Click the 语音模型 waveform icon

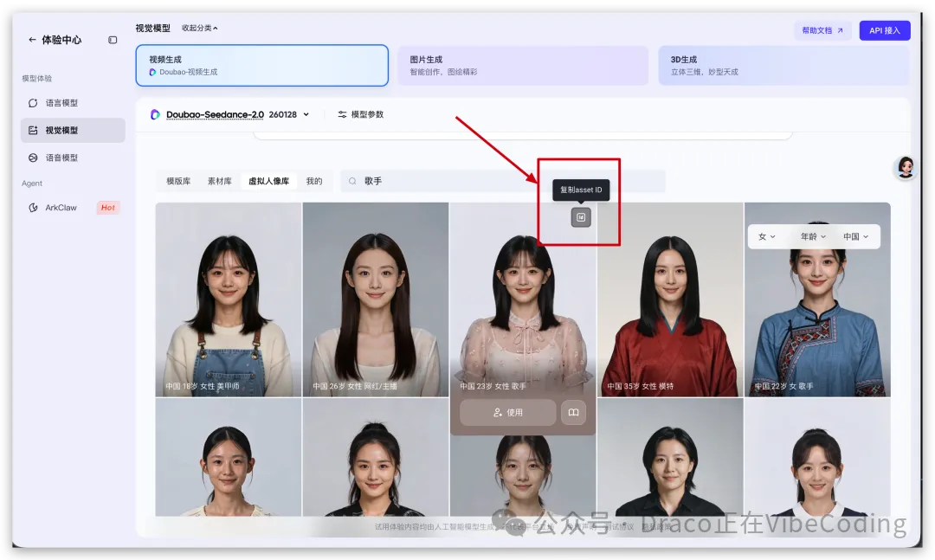(x=33, y=158)
